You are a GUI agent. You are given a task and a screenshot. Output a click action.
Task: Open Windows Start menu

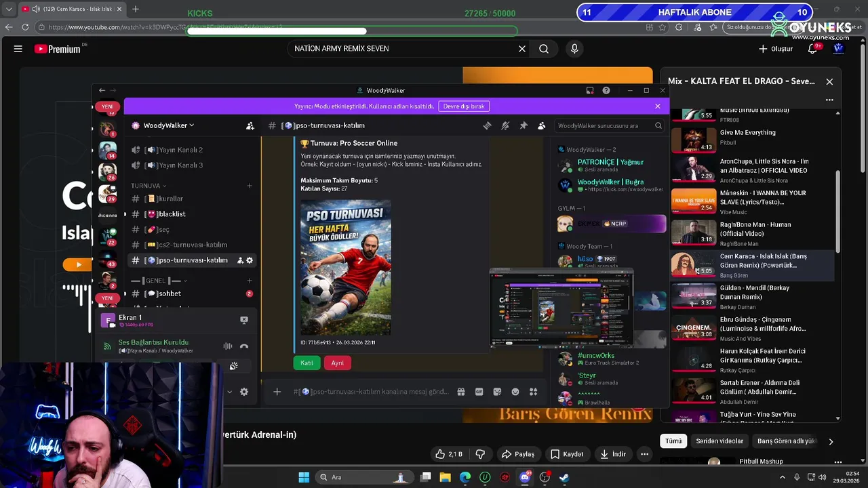tap(304, 477)
